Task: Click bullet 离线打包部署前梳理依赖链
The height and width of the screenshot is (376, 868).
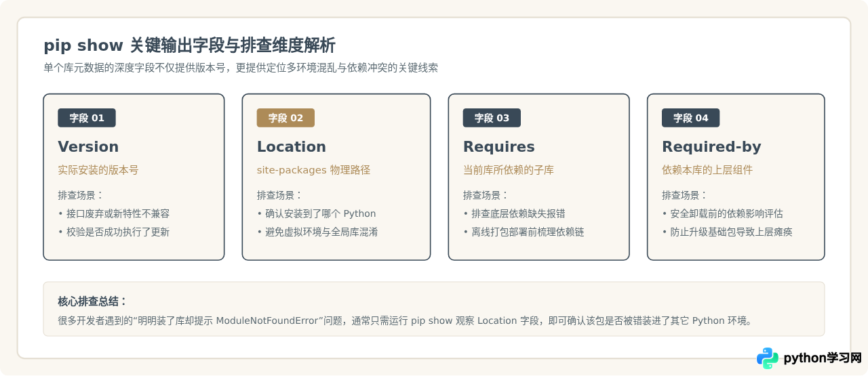Action: (x=524, y=232)
